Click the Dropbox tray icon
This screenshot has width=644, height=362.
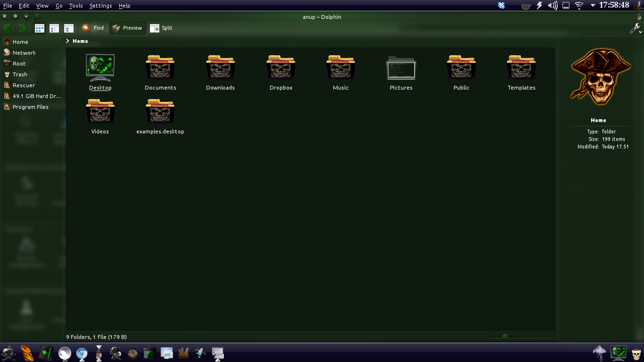point(501,6)
